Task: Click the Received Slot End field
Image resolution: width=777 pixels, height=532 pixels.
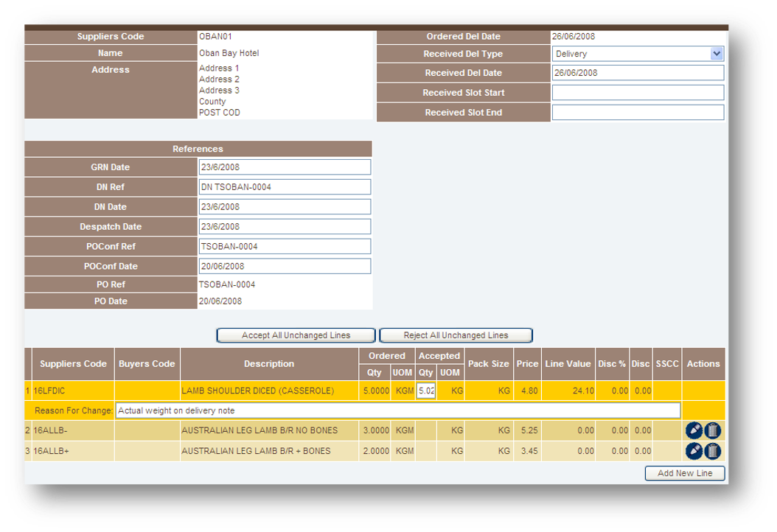Action: tap(638, 113)
